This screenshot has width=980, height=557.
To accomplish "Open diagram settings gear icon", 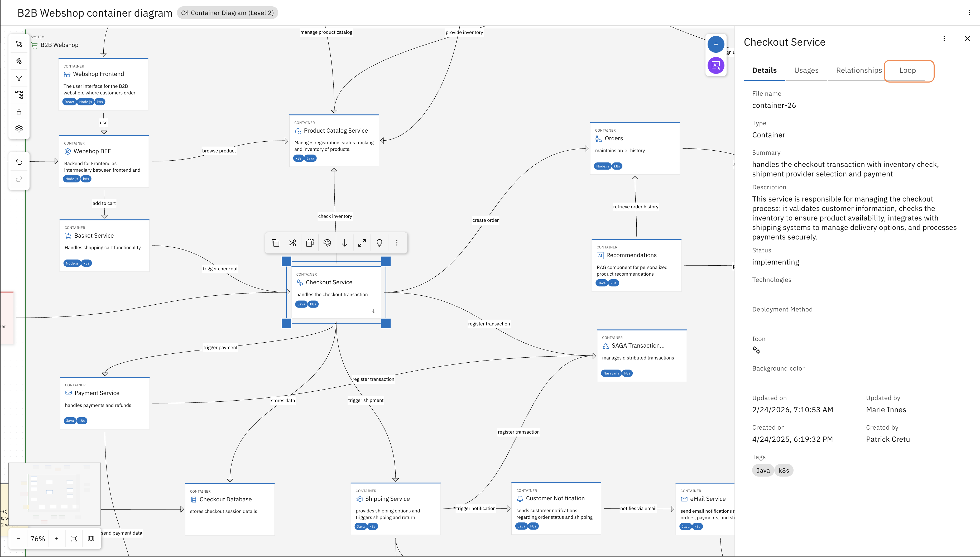I will (19, 129).
